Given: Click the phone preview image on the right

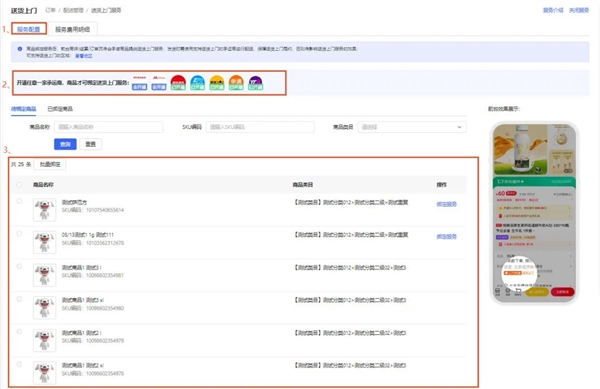Looking at the screenshot, I should click(534, 213).
